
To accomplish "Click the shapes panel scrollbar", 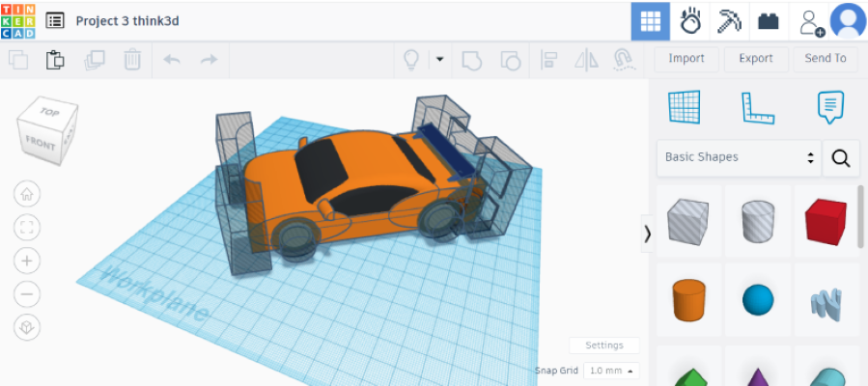I will tap(861, 216).
